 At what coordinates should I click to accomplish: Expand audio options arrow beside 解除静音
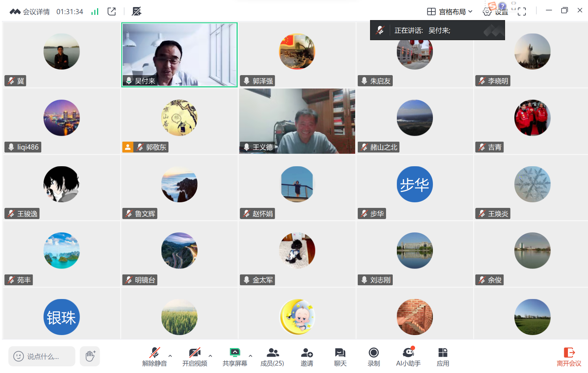click(170, 356)
